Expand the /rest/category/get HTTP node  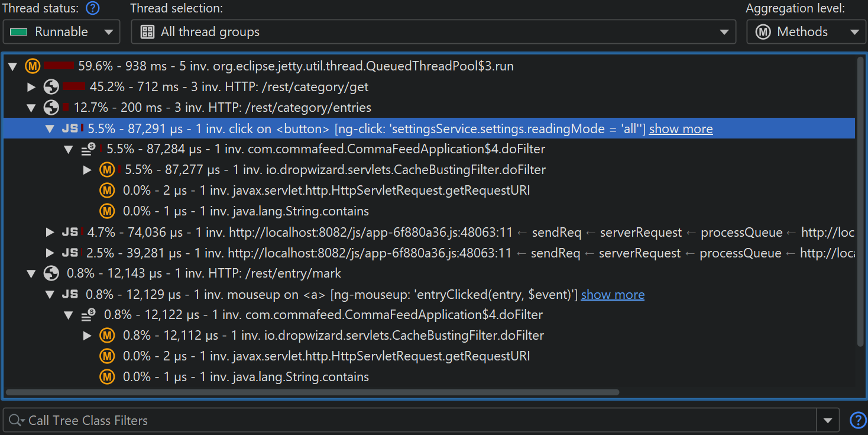[x=31, y=87]
